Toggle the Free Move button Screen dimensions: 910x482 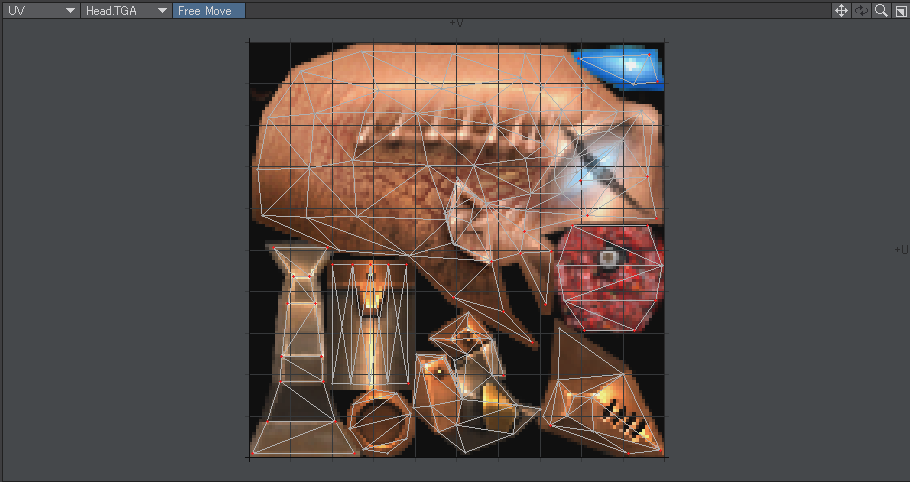(x=209, y=10)
